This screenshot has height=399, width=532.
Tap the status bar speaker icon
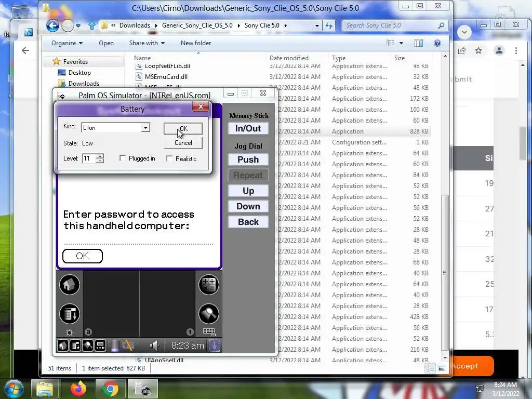(x=155, y=345)
